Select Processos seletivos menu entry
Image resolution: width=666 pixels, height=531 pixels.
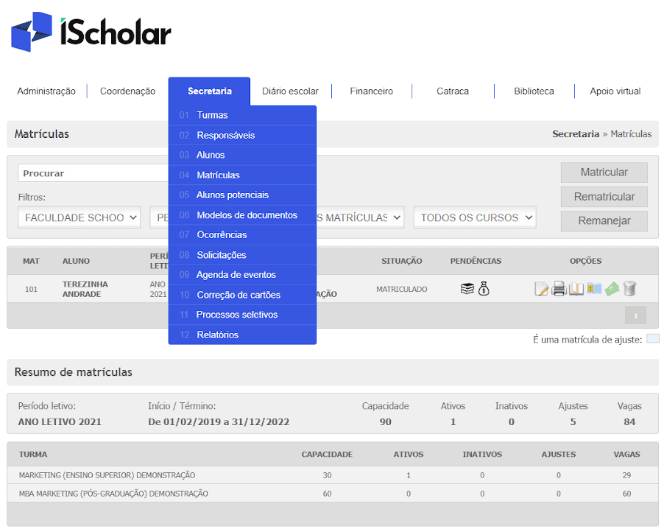(x=243, y=315)
